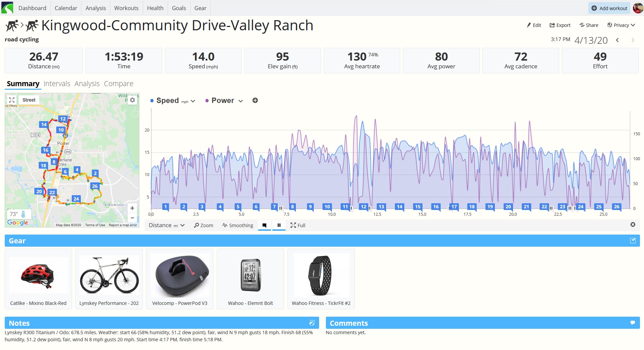
Task: Click the Export link
Action: pyautogui.click(x=560, y=25)
